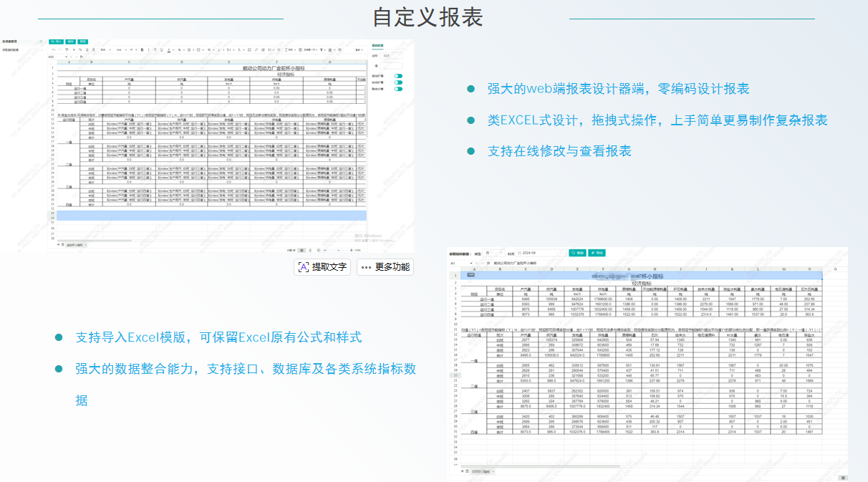
Task: Open the 更多功能 more functions menu
Action: [x=385, y=267]
